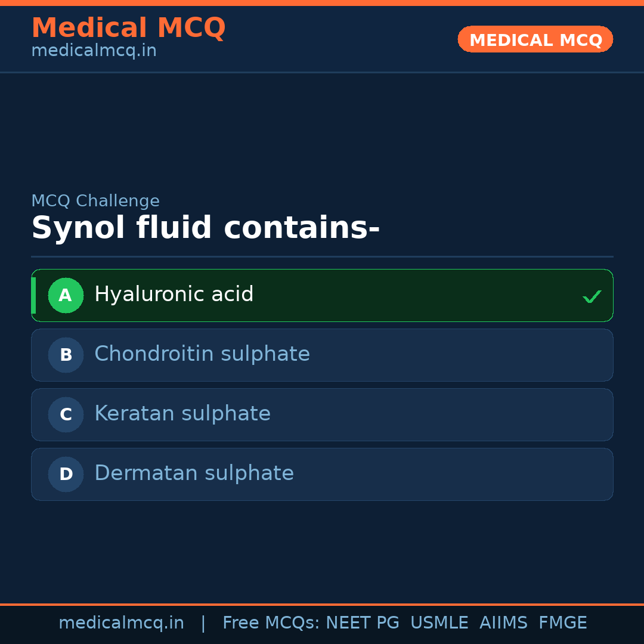Open the medicalmcq.in link in the footer
644x644 pixels.
(x=121, y=623)
